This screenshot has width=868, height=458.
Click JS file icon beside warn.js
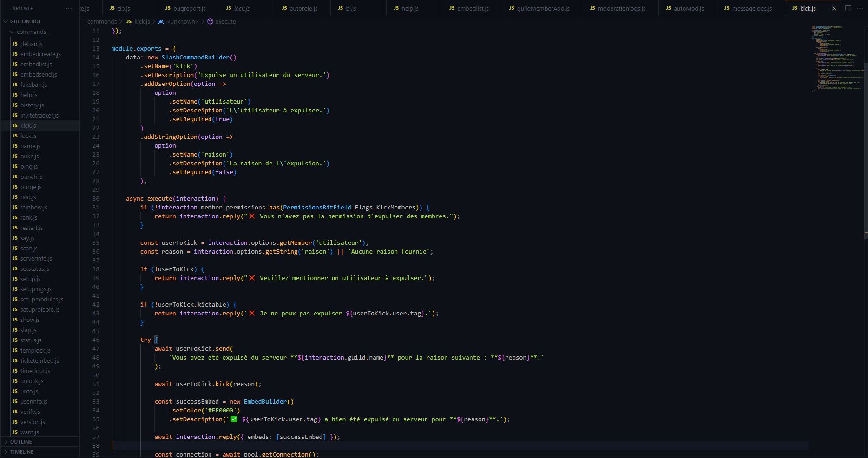click(x=15, y=432)
